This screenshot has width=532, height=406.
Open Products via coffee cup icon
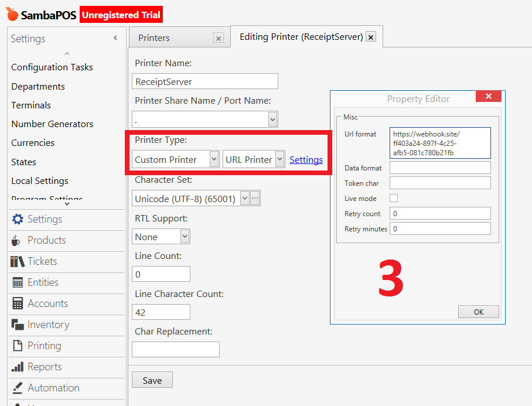(x=16, y=240)
